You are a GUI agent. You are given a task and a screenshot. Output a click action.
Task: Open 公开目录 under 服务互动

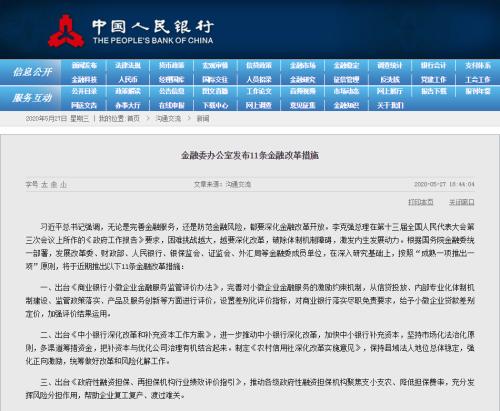click(84, 91)
